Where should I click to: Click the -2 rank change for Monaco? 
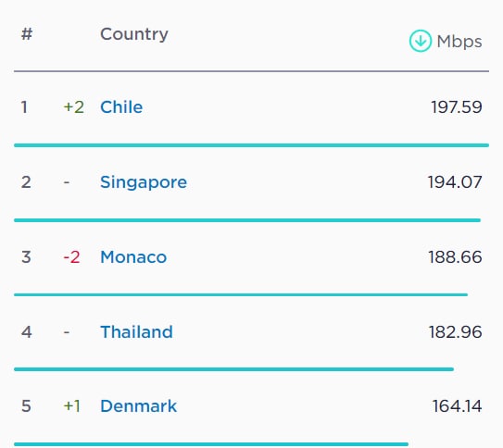[x=71, y=257]
